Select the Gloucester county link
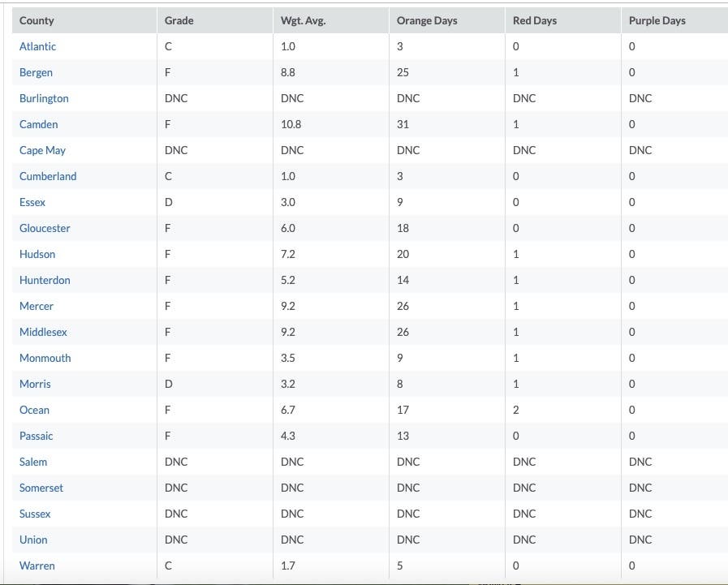This screenshot has height=585, width=728. coord(45,228)
